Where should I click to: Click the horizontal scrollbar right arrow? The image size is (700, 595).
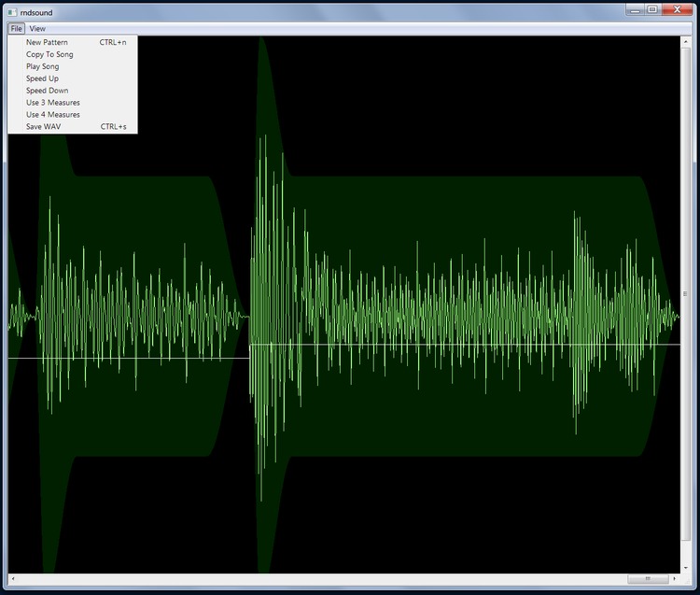[675, 579]
